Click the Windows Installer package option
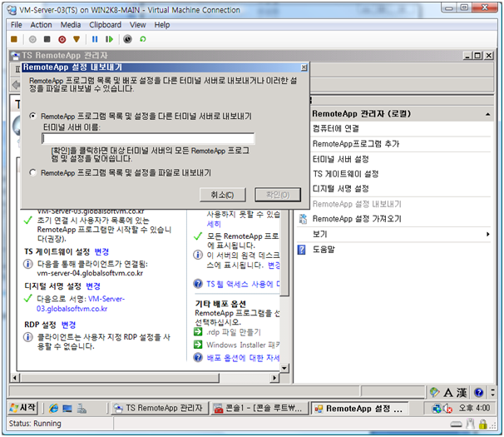 [243, 345]
